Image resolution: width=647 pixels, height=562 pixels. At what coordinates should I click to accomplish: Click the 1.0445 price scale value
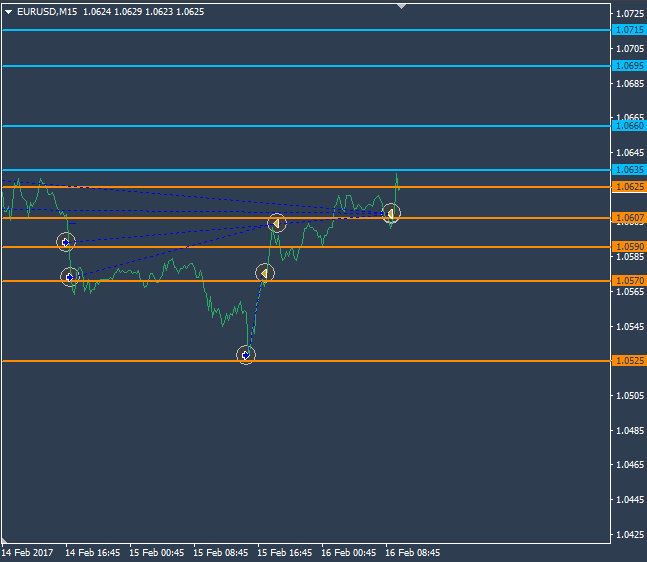(630, 500)
